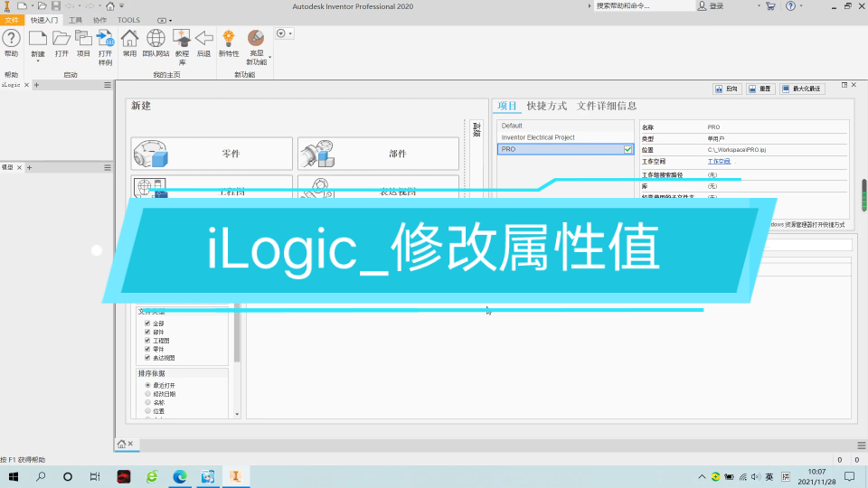Select the 最近打开 sort radio button

click(x=147, y=385)
